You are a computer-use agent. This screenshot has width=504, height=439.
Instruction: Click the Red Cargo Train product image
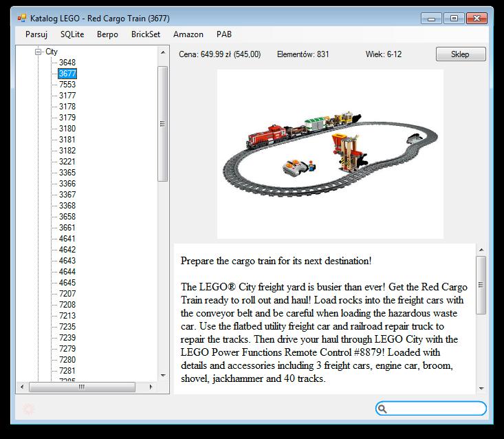tap(330, 154)
